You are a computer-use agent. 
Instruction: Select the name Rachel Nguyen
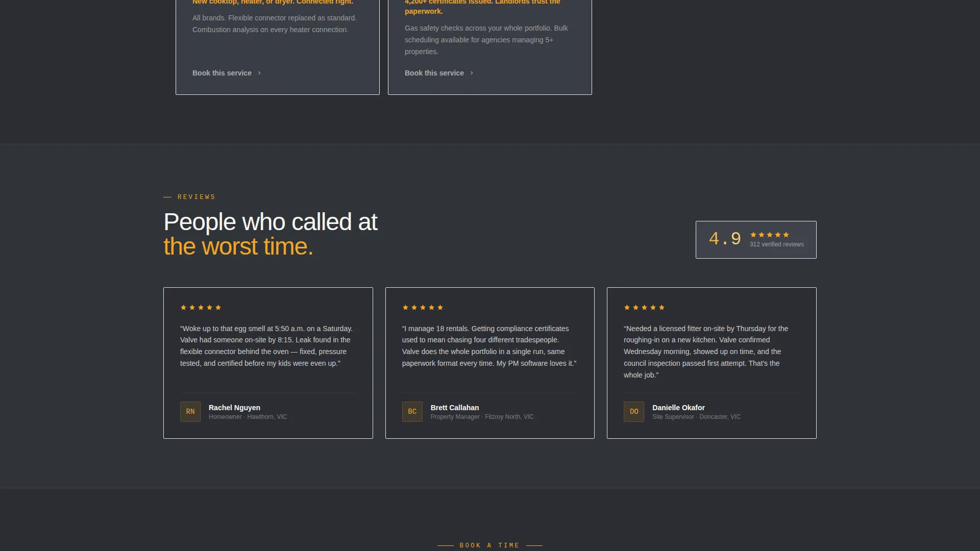point(234,408)
